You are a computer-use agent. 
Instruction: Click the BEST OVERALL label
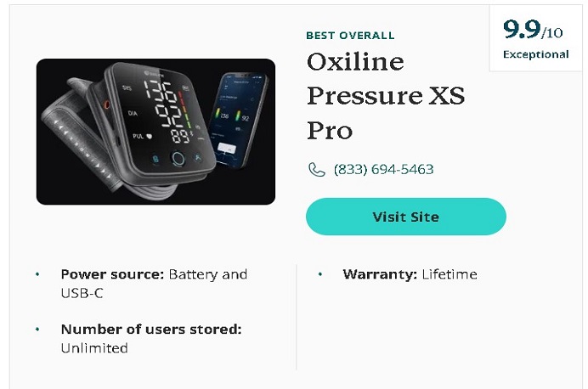coord(350,36)
